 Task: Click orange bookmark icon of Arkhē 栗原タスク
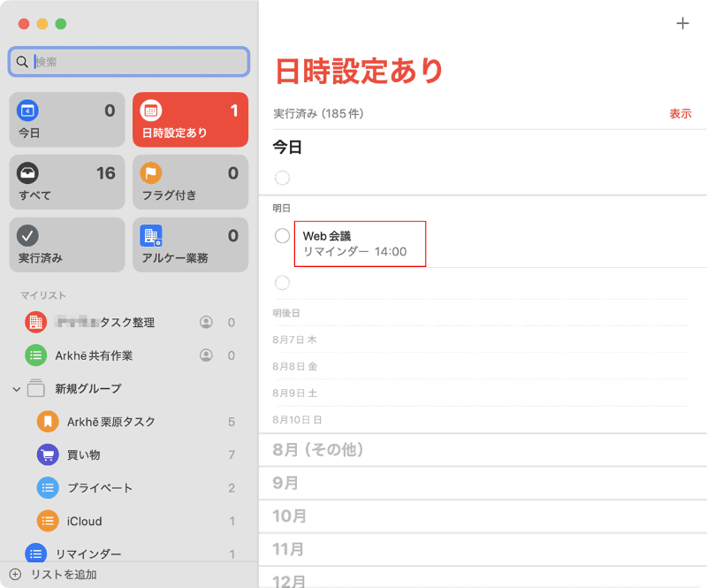click(48, 422)
